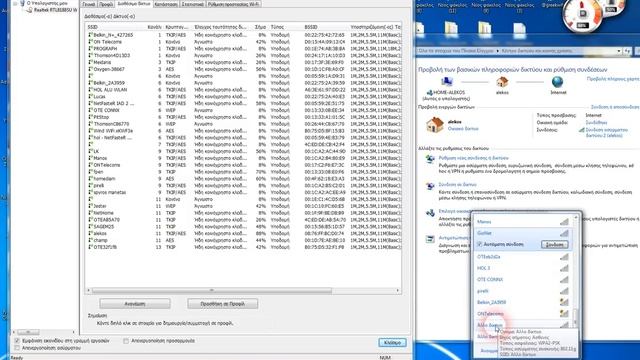Click the network list horizontal scrollbar

[x=211, y=291]
